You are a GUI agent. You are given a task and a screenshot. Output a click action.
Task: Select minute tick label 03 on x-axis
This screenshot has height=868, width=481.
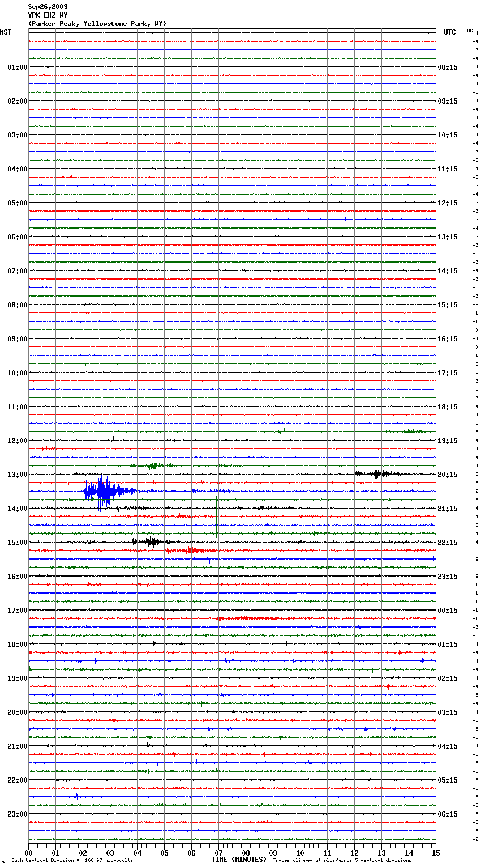(110, 853)
